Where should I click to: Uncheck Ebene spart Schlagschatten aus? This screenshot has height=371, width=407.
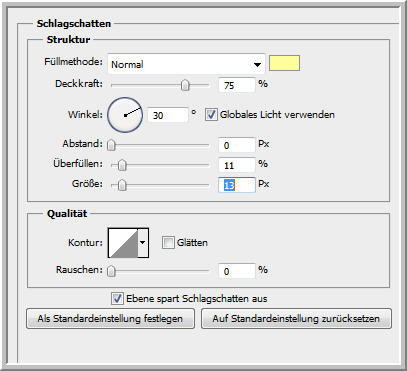tap(117, 298)
